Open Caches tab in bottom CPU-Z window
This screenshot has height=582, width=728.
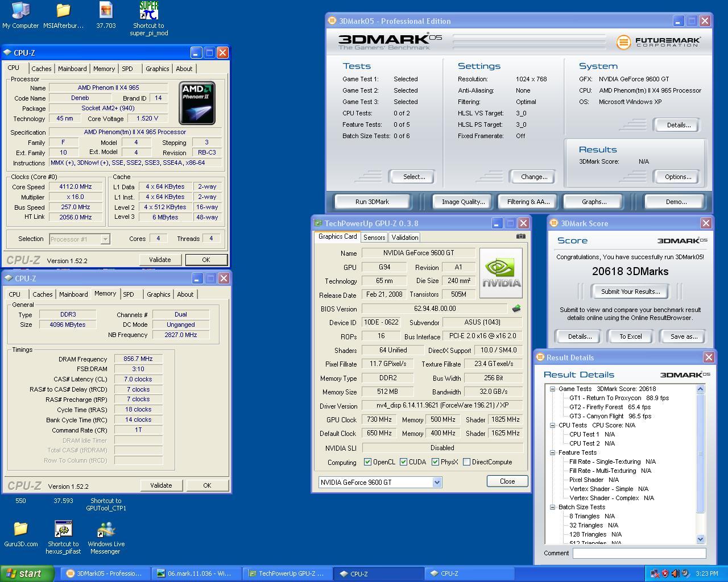pyautogui.click(x=43, y=294)
